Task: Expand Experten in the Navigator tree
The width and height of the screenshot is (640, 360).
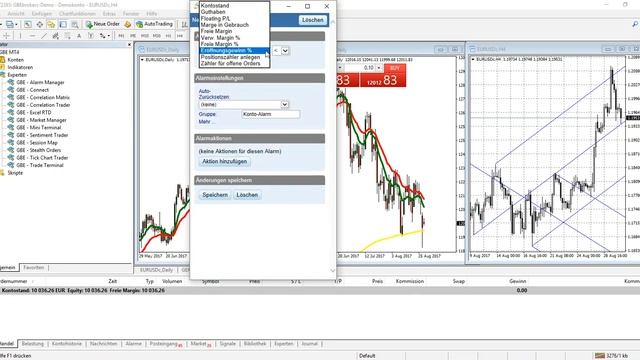Action: [17, 75]
